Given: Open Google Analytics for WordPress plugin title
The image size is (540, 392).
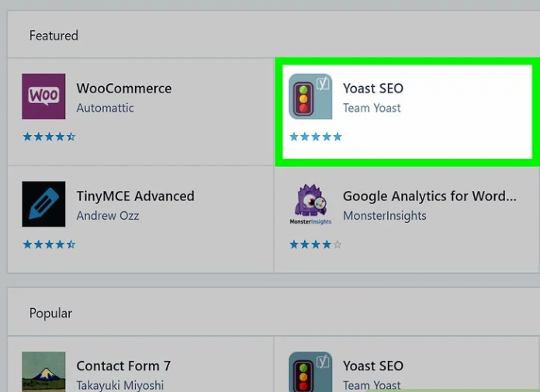Looking at the screenshot, I should (x=429, y=196).
